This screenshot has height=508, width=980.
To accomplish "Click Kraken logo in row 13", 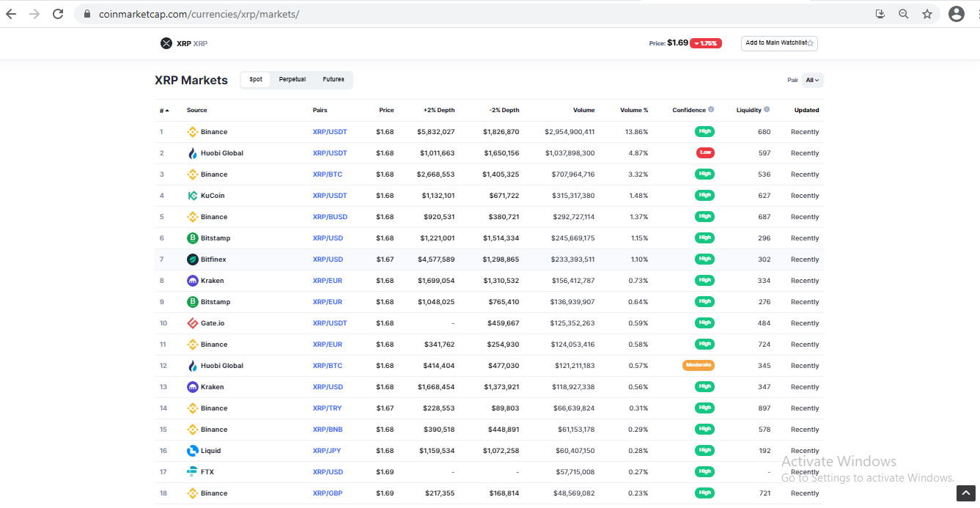I will coord(193,387).
